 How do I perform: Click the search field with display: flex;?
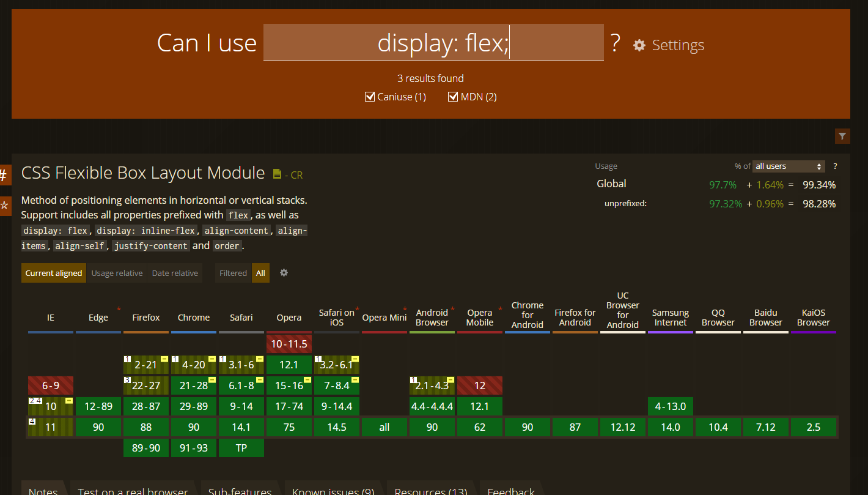click(x=433, y=42)
